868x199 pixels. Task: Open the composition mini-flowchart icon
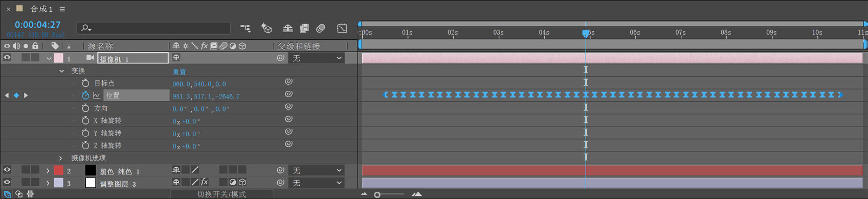click(x=246, y=28)
